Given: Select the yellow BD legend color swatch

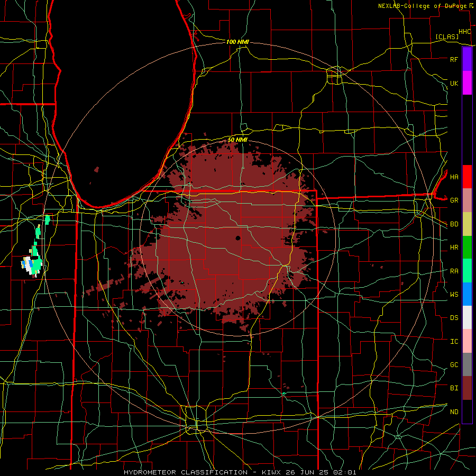Looking at the screenshot, I should click(467, 224).
